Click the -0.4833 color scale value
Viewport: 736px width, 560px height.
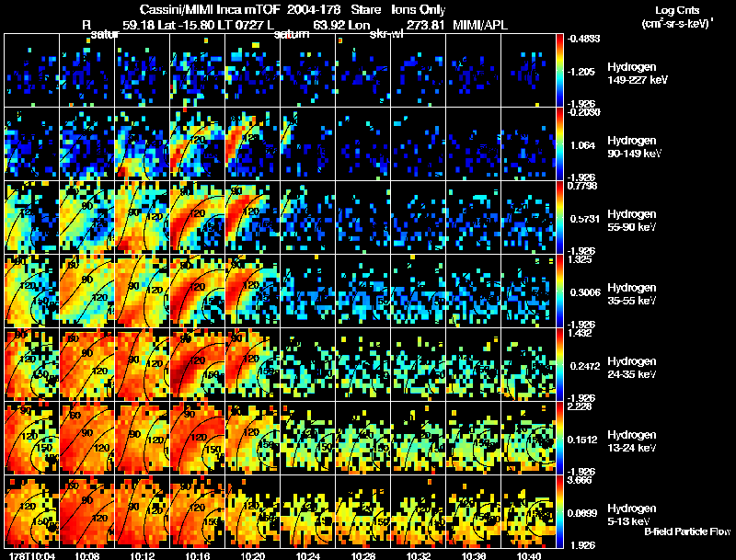click(584, 39)
